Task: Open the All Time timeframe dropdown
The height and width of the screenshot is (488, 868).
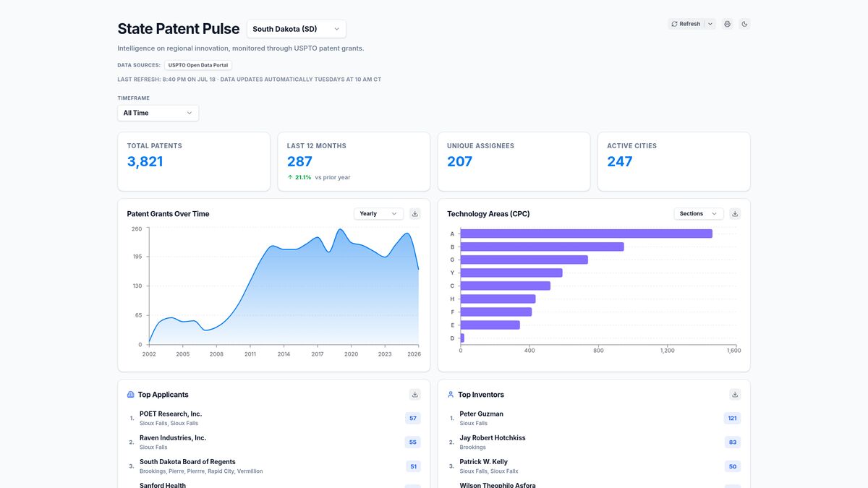Action: pos(158,113)
